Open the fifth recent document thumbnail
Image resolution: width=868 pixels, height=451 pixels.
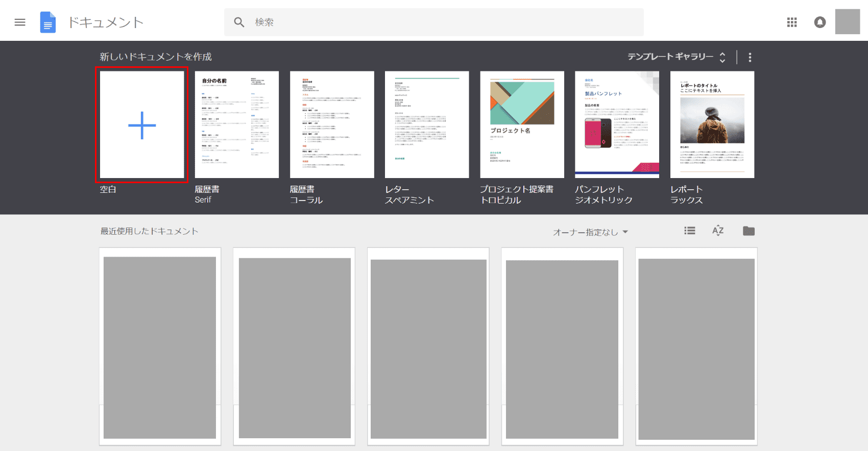point(696,346)
